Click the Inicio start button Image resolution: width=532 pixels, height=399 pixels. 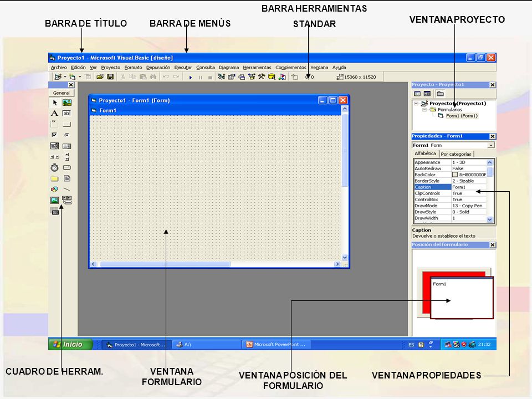click(x=70, y=344)
